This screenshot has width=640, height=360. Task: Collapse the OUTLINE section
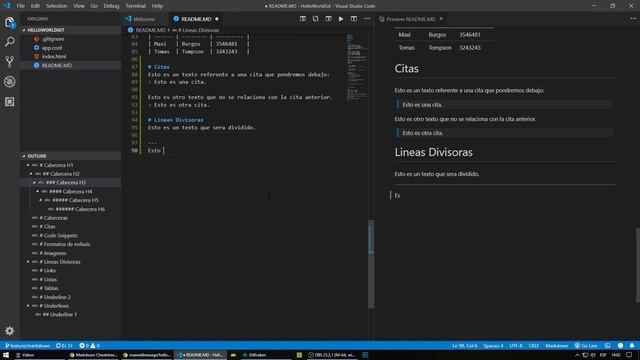pos(24,156)
